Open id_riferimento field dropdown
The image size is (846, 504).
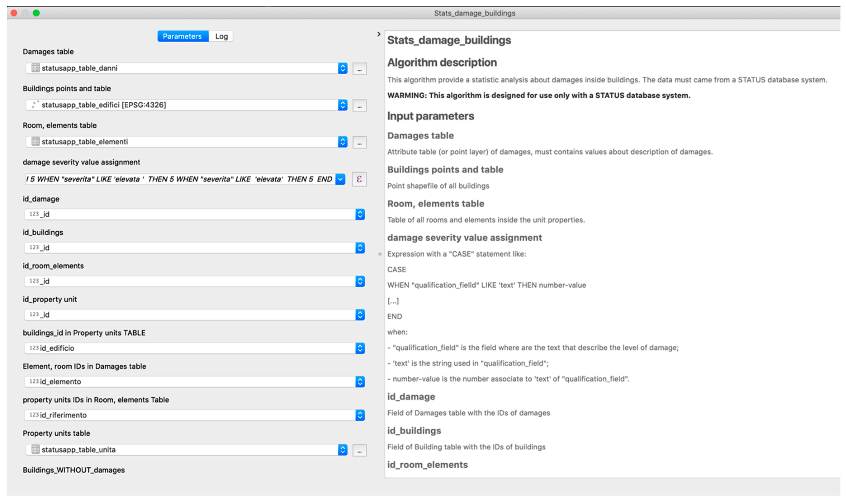pyautogui.click(x=360, y=415)
